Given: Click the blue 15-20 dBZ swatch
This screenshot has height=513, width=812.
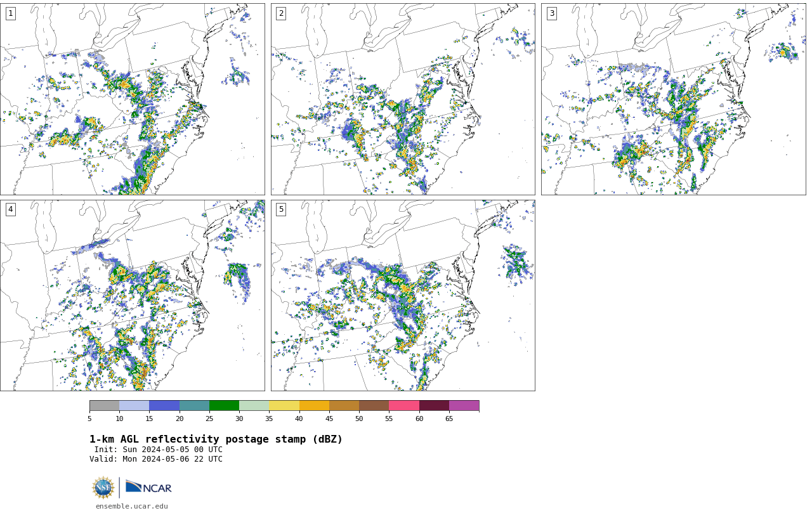Looking at the screenshot, I should point(164,406).
